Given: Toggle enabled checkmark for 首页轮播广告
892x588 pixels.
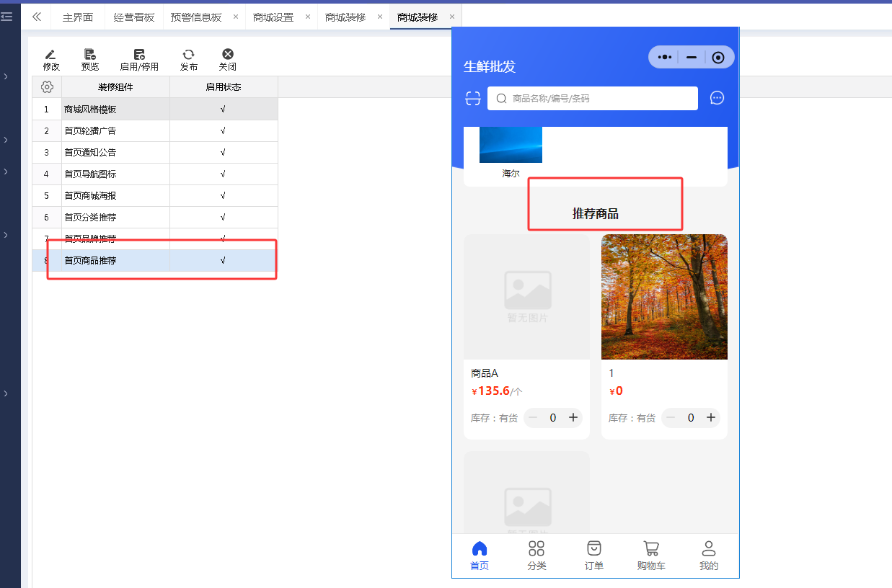Looking at the screenshot, I should (x=223, y=131).
